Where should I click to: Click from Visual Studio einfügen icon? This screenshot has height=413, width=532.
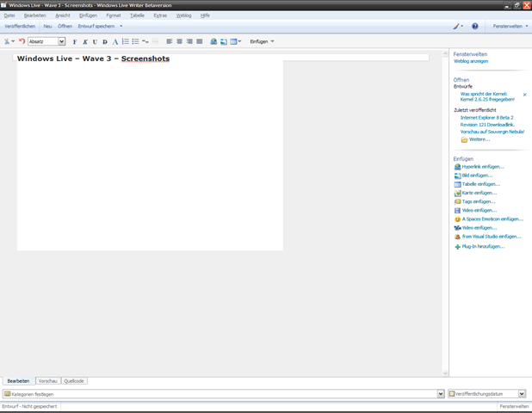coord(457,237)
